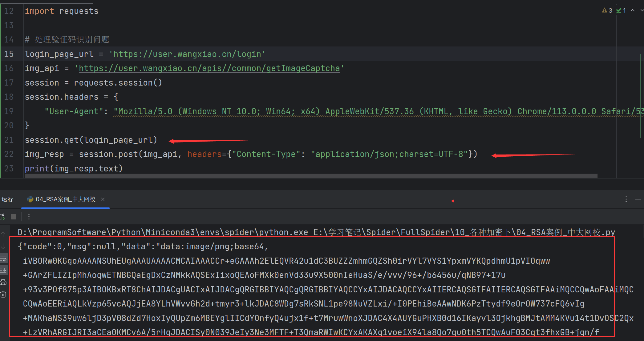The image size is (644, 341).
Task: Jump to next highlighted problem
Action: pos(642,10)
